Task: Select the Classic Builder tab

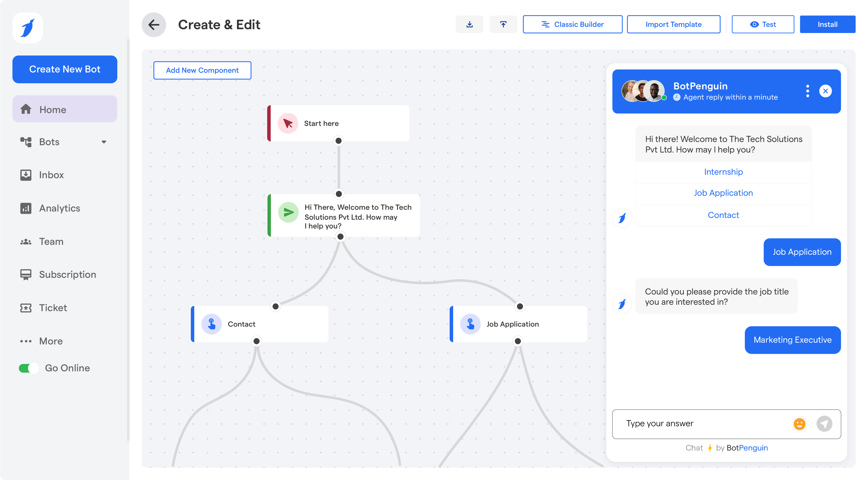Action: pyautogui.click(x=572, y=24)
